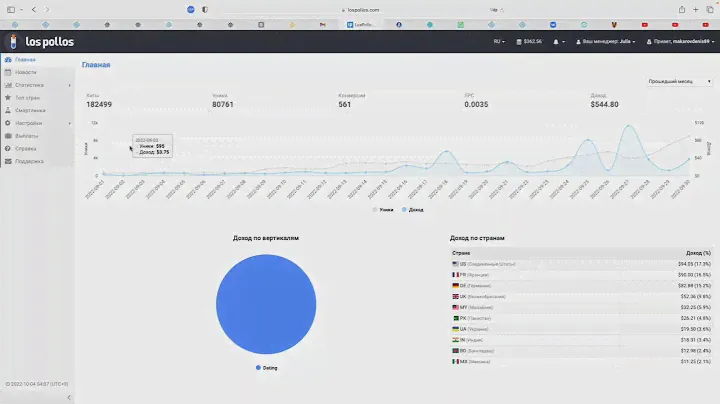This screenshot has width=720, height=404.
Task: Click the Поддержка envelope icon
Action: [x=8, y=160]
